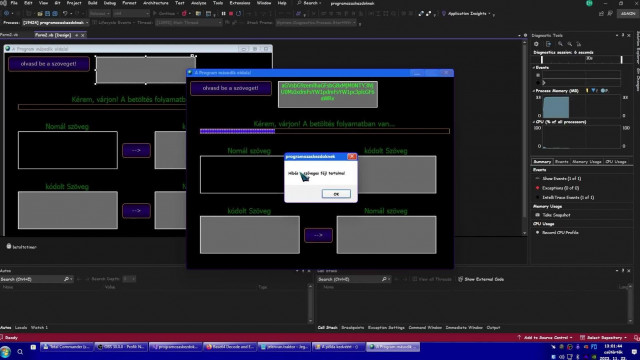
Task: Click the Restart debugging icon
Action: pyautogui.click(x=239, y=13)
